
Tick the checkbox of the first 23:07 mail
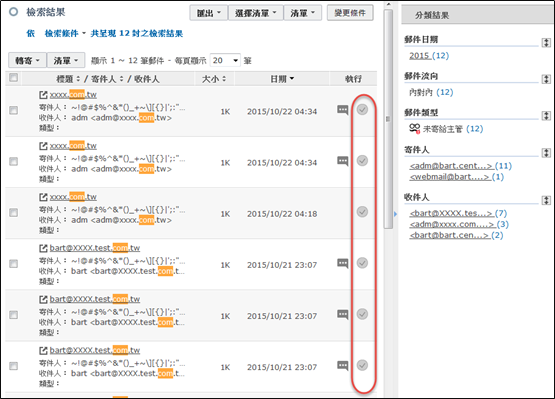[x=13, y=264]
